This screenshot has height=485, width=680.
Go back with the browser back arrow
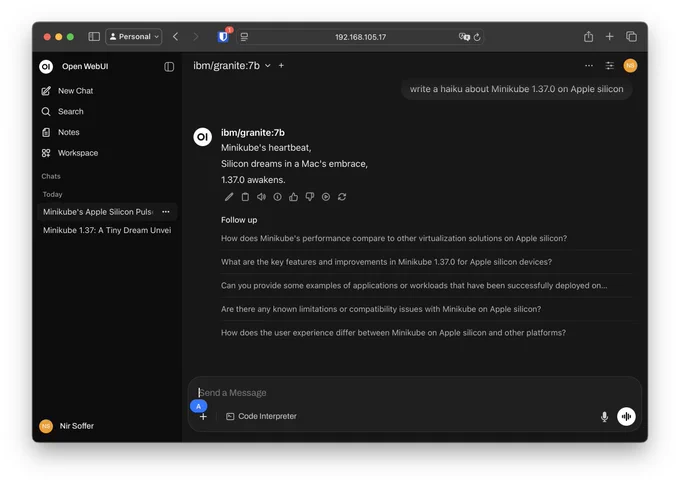point(176,37)
